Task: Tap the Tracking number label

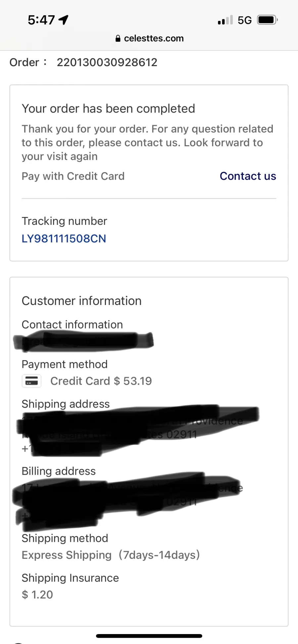Action: click(65, 221)
